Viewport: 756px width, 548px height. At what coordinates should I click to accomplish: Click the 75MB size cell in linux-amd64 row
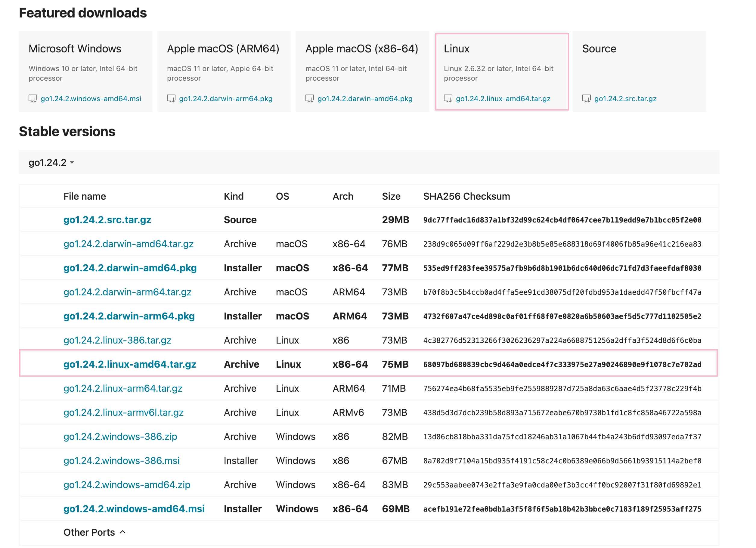click(395, 364)
